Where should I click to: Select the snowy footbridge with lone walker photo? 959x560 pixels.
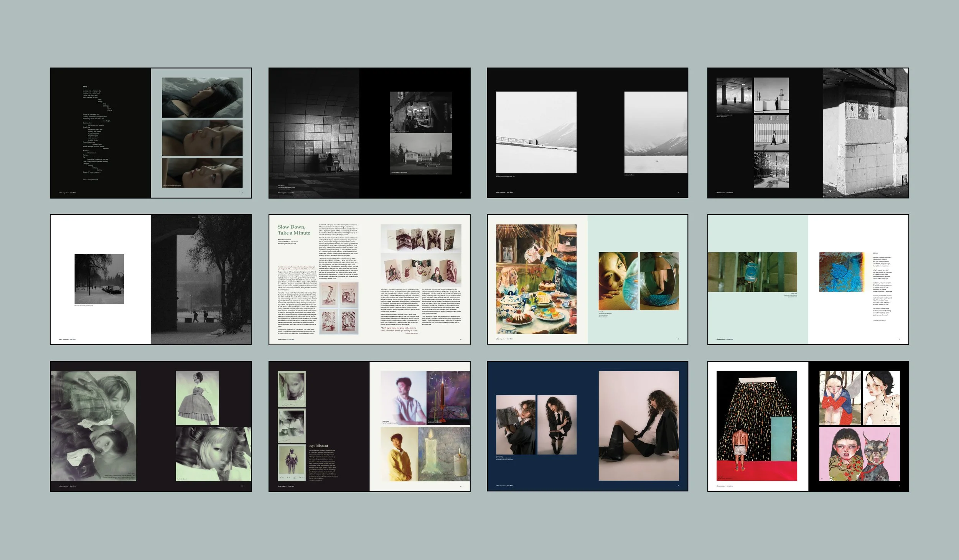click(x=536, y=132)
